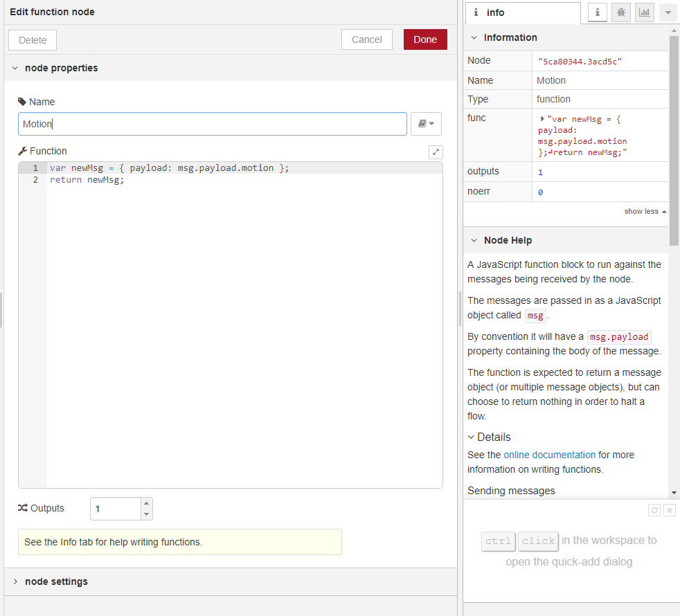Click the noerr value 0
This screenshot has height=616, width=680.
[x=540, y=192]
